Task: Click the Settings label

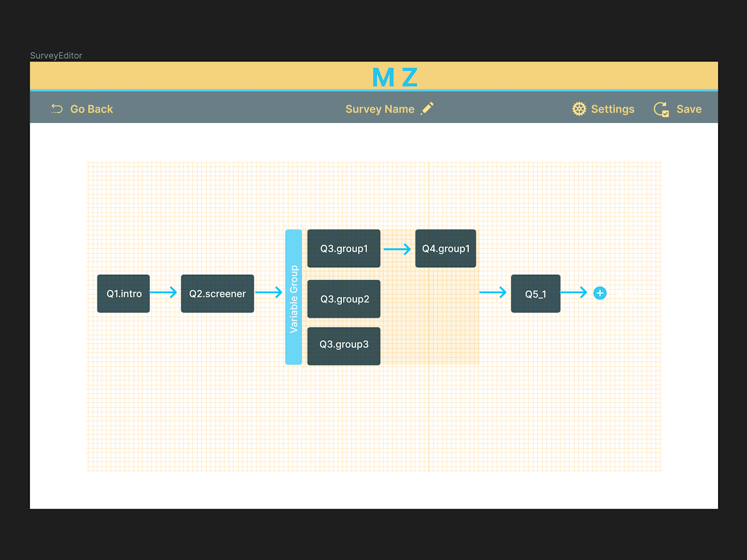Action: click(x=613, y=109)
